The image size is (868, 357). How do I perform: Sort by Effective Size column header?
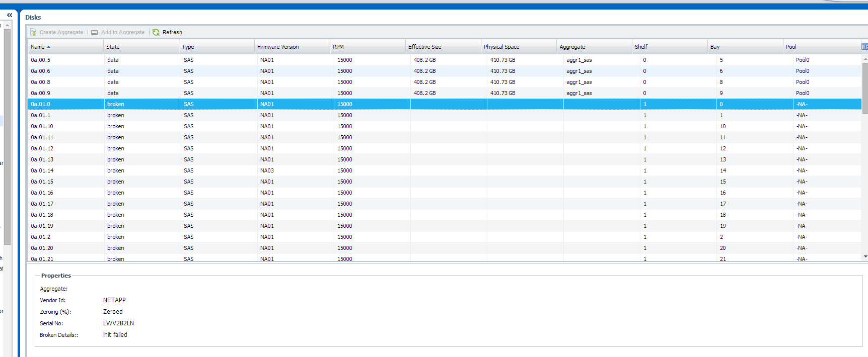point(424,47)
